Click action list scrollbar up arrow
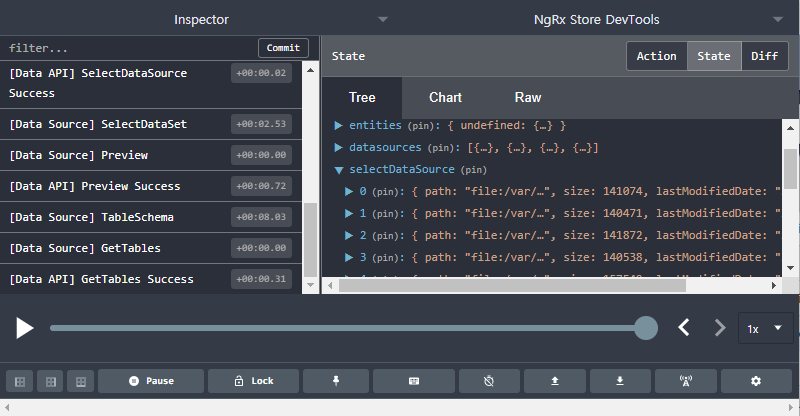Viewport: 800px width, 416px height. [310, 70]
